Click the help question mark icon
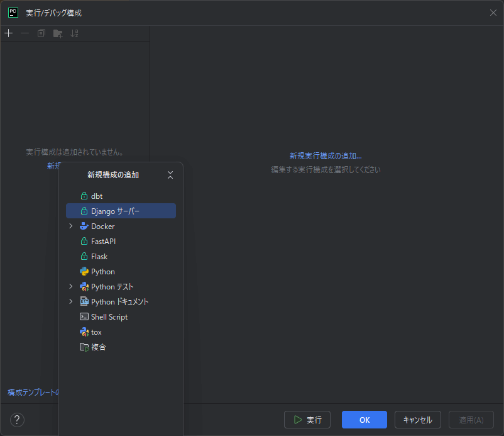The width and height of the screenshot is (504, 436). 17,420
